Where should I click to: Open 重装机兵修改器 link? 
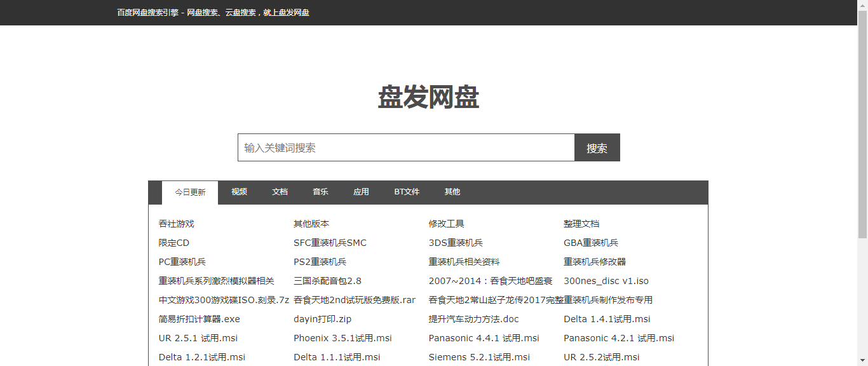click(595, 262)
